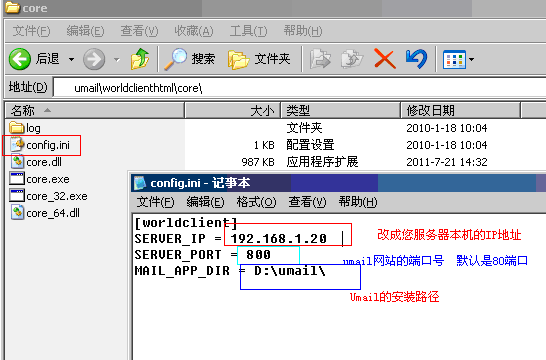
Task: Open Explorer 收藏(A) menu
Action: [194, 31]
